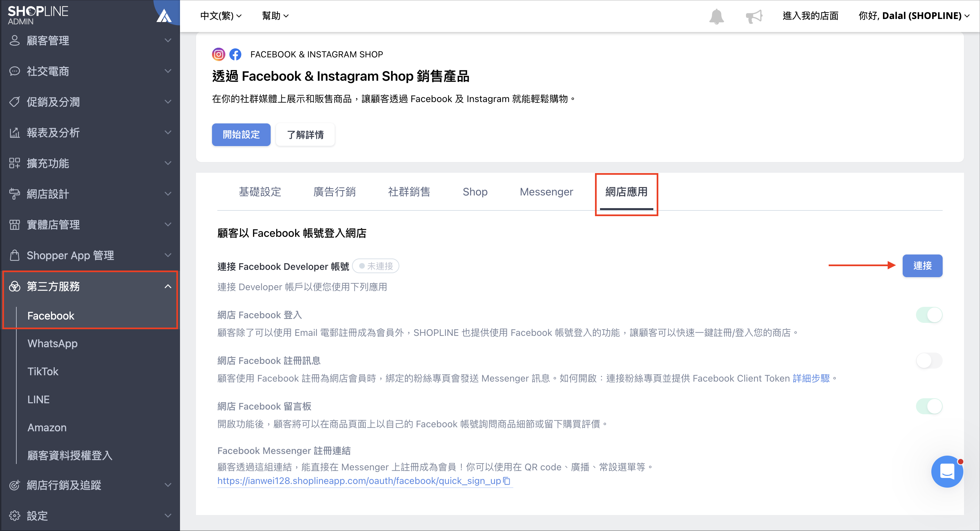Select 顧客資料授權登入 in the sidebar
This screenshot has width=980, height=531.
pos(70,455)
